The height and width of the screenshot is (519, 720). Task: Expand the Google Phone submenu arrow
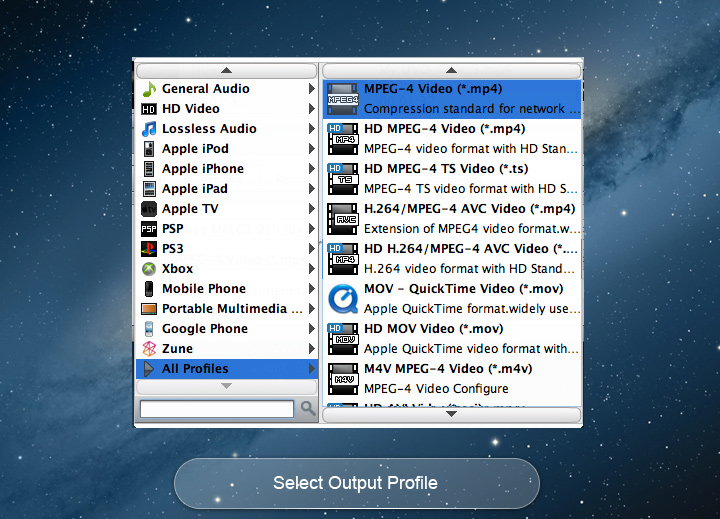(312, 328)
